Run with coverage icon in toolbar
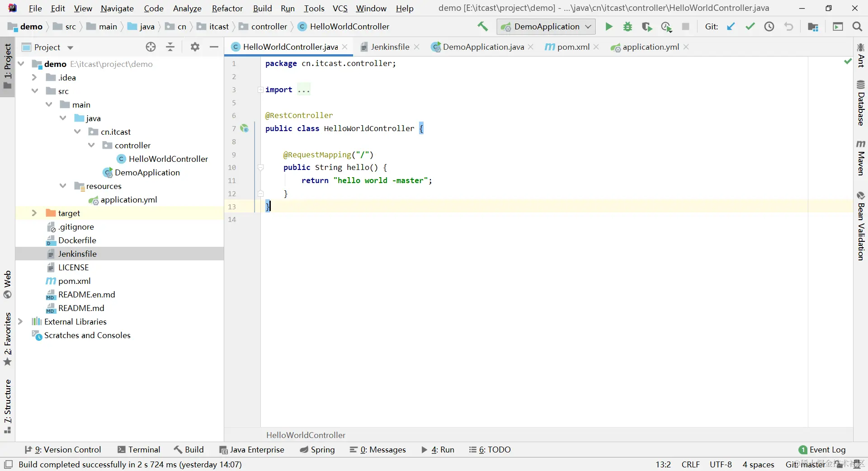Viewport: 868px width, 471px height. click(x=647, y=27)
